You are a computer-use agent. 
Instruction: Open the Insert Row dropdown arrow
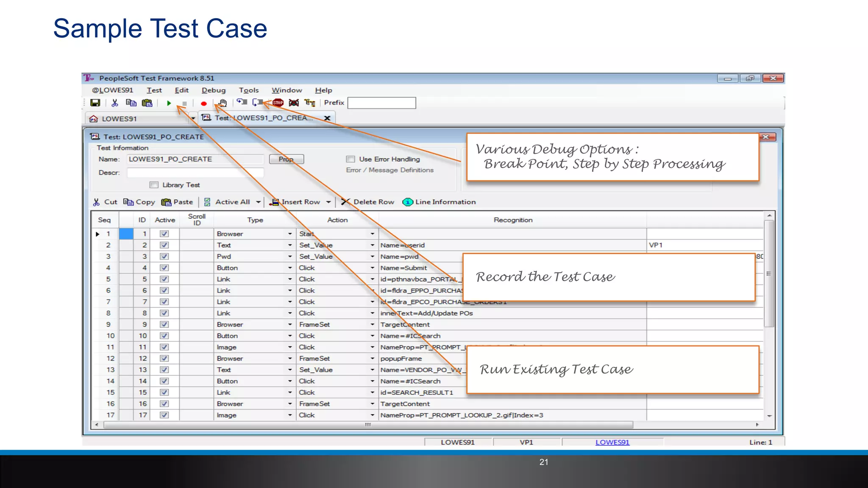tap(328, 202)
